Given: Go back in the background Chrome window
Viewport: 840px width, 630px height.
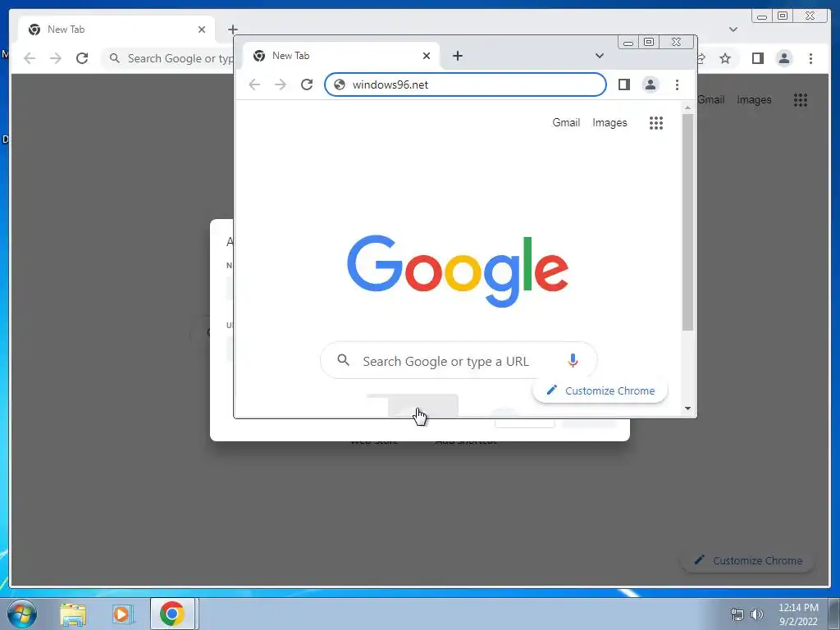Looking at the screenshot, I should pyautogui.click(x=30, y=58).
